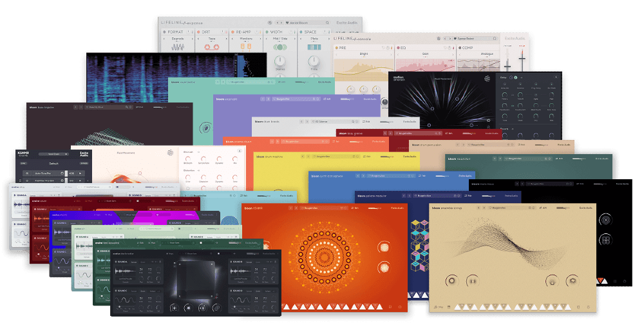Click first triangle key in Bloom ensemble strings
The width and height of the screenshot is (644, 323).
tap(457, 307)
